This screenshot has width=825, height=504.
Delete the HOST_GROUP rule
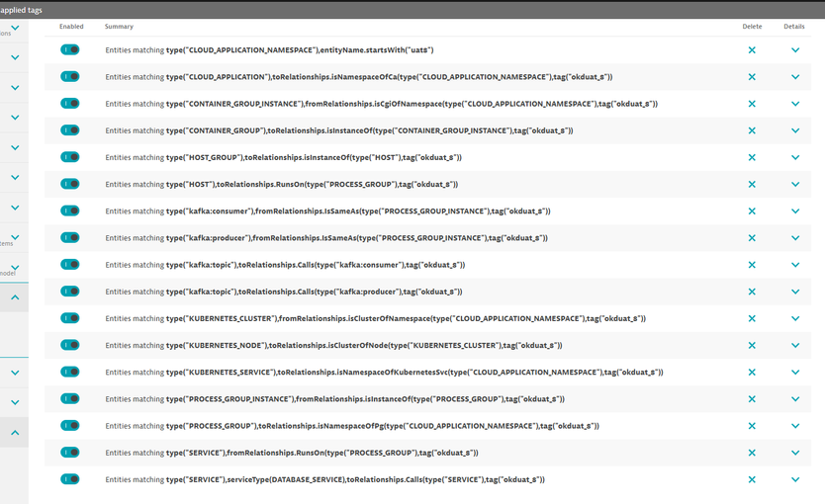point(752,157)
